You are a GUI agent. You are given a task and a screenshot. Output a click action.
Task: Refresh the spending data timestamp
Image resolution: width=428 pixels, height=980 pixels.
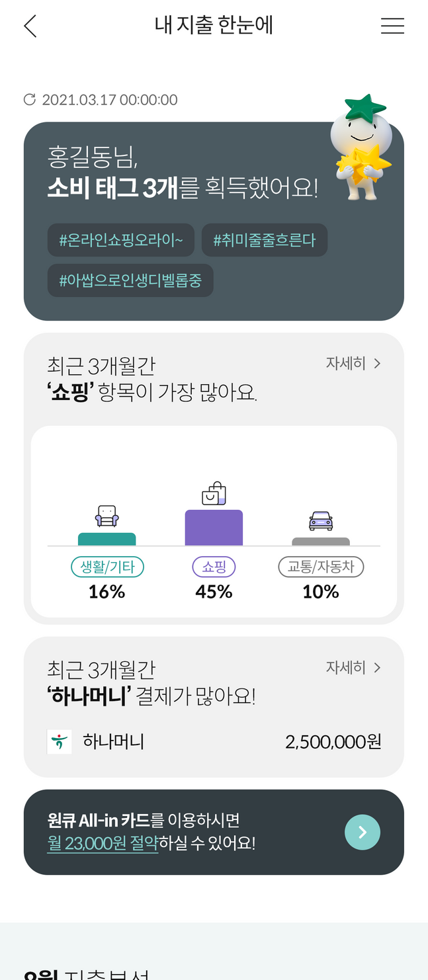(x=28, y=98)
